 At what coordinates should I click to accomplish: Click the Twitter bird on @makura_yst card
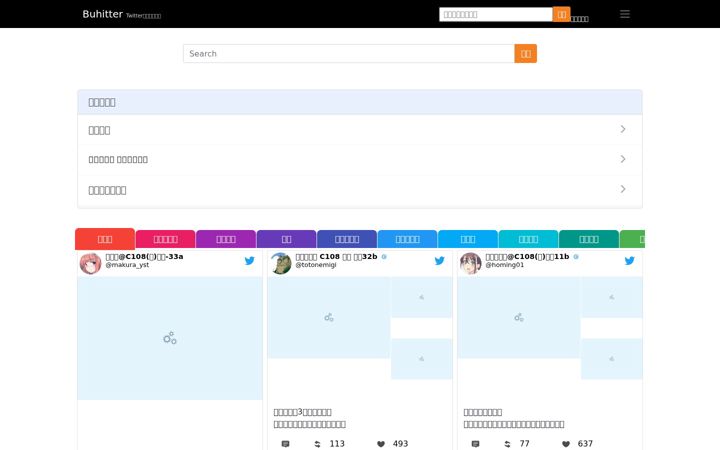[x=249, y=261]
